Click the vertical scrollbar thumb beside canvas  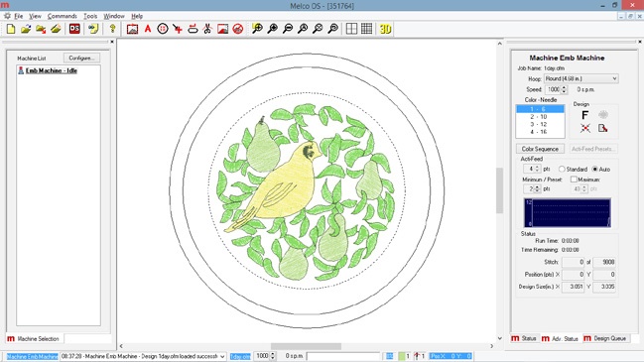point(499,190)
